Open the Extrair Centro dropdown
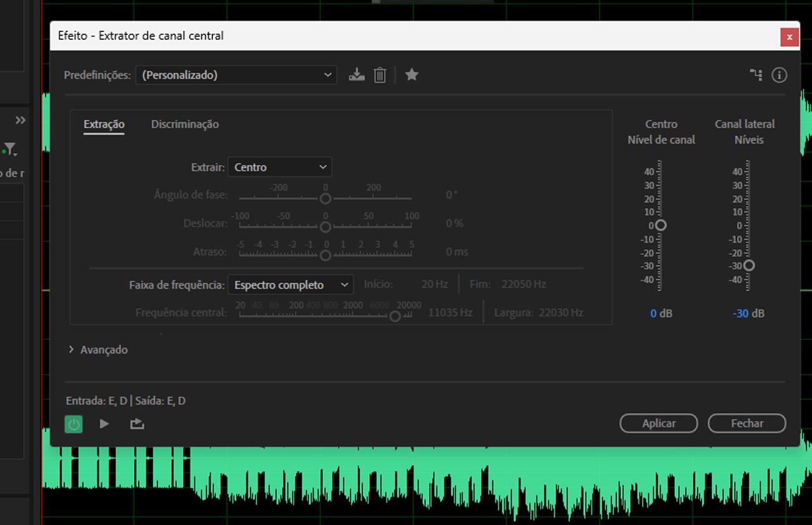812x525 pixels. click(280, 167)
